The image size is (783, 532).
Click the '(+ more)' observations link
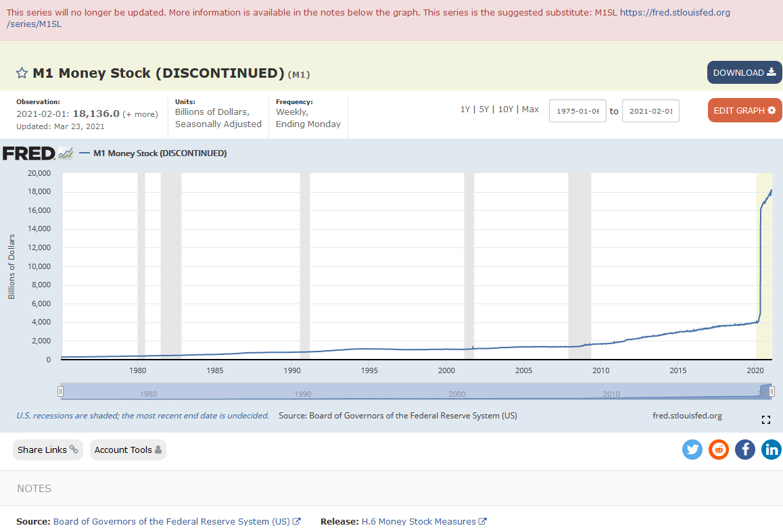[x=141, y=114]
